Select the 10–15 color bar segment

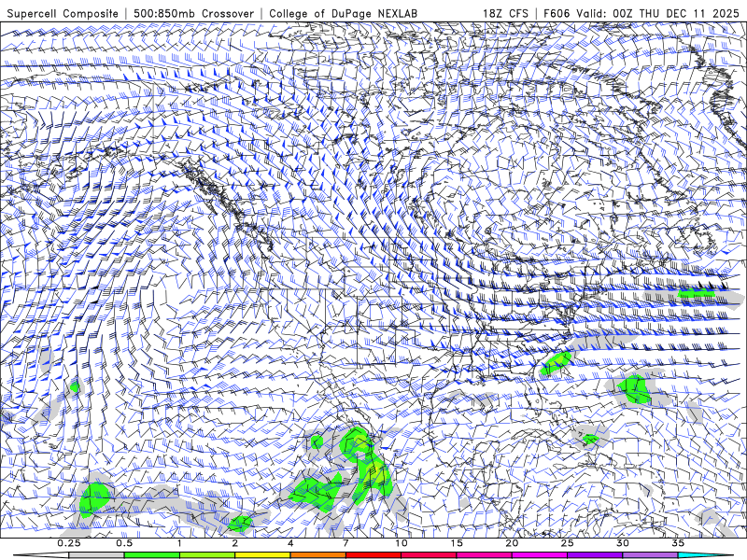[429, 555]
